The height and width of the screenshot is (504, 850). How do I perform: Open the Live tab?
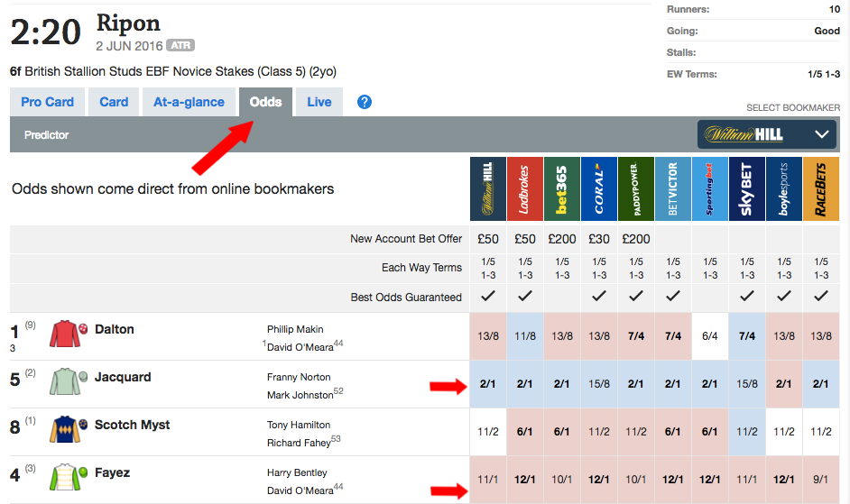point(319,102)
